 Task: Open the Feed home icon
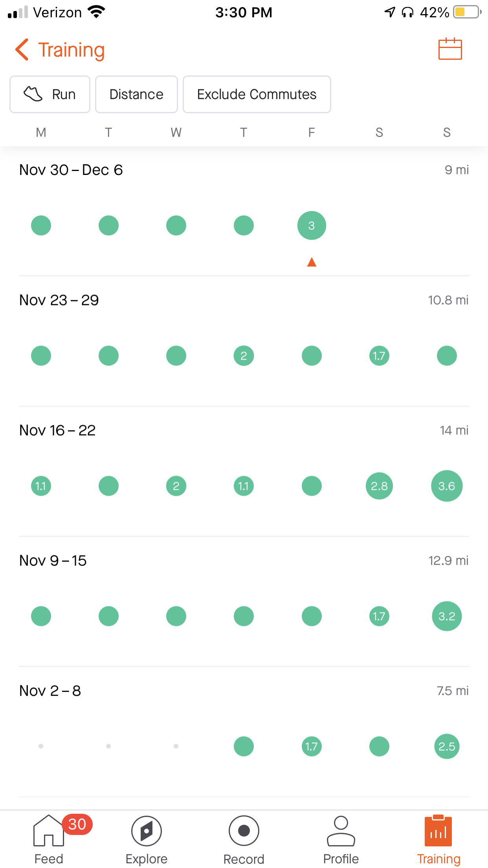(49, 830)
